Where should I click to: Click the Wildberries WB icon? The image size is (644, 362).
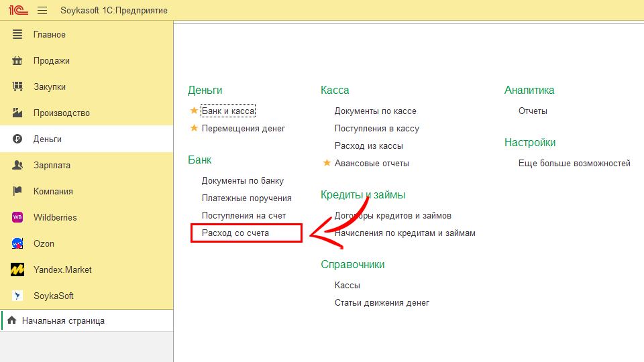coord(18,218)
